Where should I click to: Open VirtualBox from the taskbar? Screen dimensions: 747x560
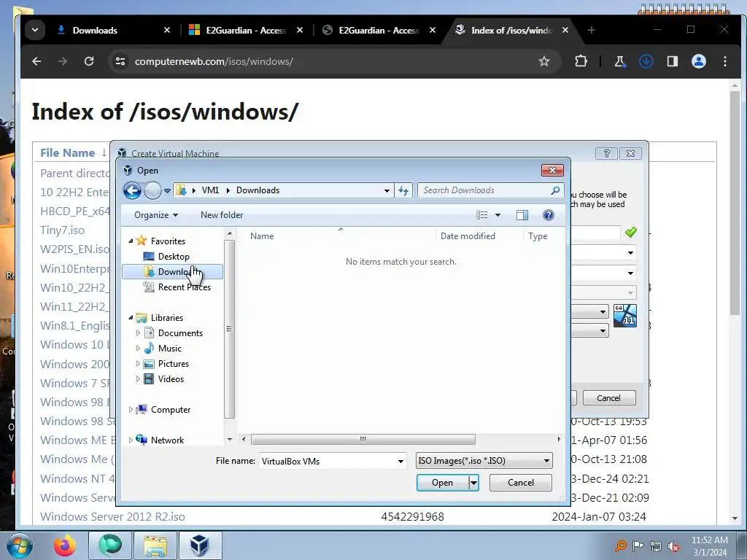tap(200, 545)
